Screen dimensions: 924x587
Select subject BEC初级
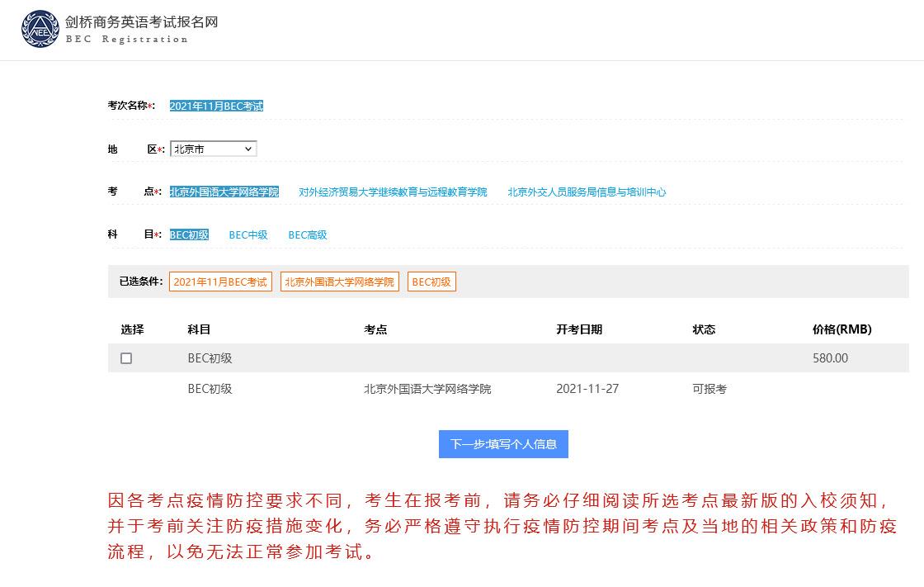coord(189,234)
